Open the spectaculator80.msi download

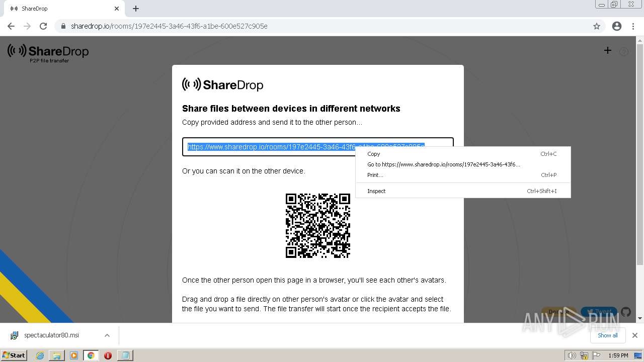51,335
